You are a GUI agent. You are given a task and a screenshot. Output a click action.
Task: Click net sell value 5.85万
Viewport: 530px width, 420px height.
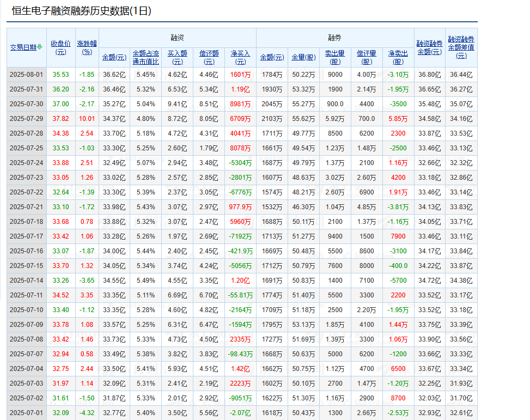pos(398,119)
